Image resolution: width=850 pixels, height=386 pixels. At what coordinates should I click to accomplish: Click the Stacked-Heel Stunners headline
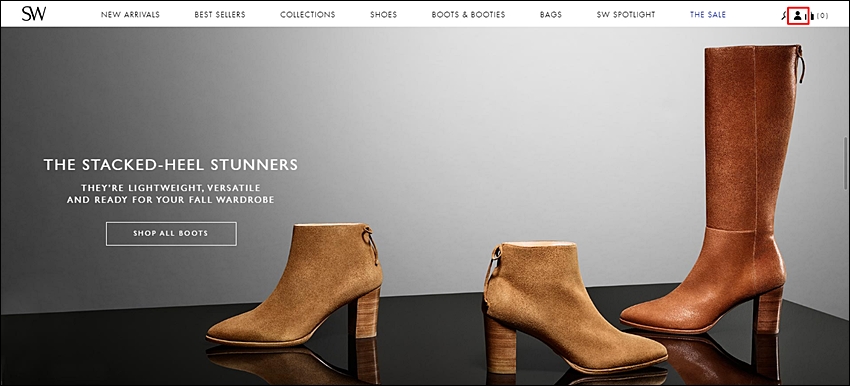pyautogui.click(x=171, y=164)
